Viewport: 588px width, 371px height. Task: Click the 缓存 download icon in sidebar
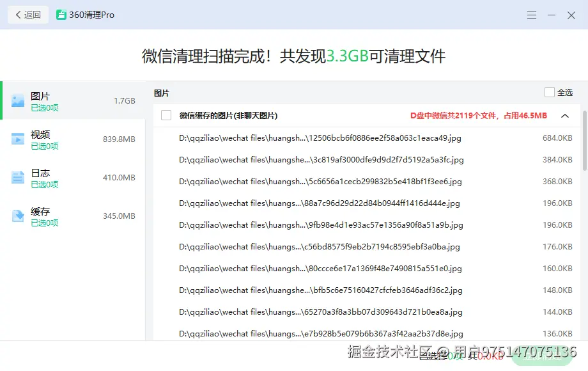[x=18, y=216]
